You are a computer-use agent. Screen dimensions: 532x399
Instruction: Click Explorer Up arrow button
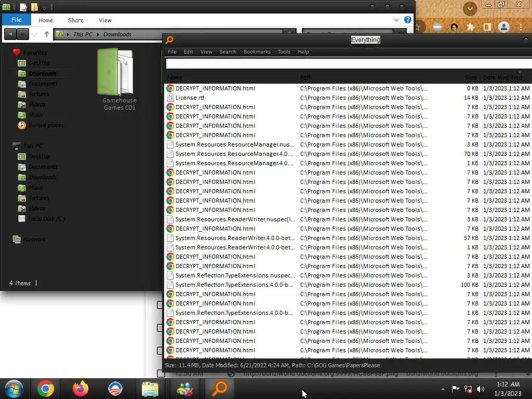[x=46, y=34]
